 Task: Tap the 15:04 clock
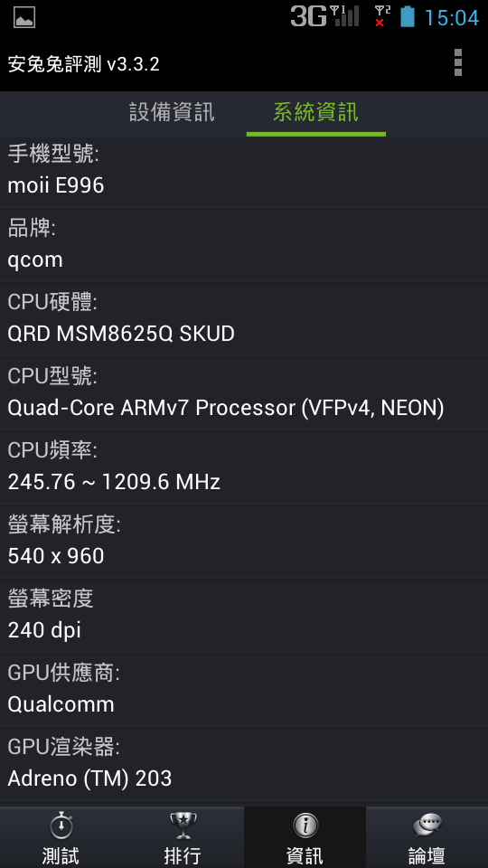(x=451, y=18)
